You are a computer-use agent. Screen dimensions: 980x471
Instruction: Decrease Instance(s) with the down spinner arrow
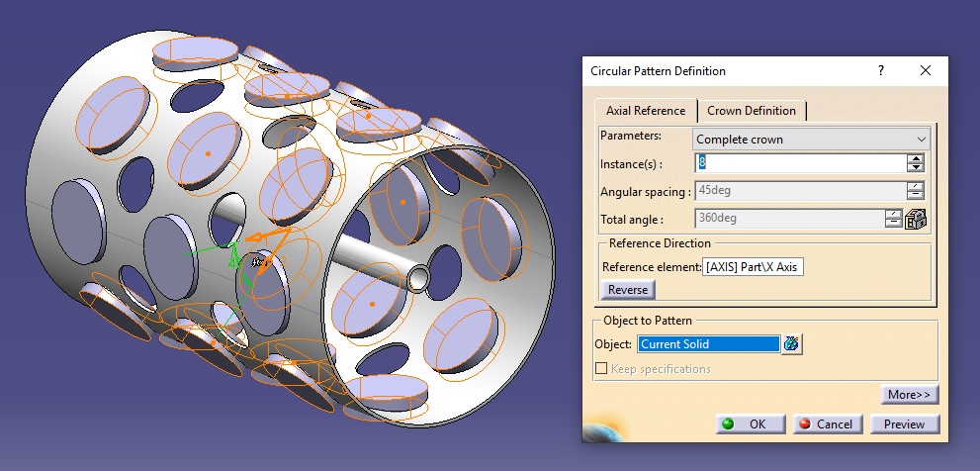[x=916, y=167]
